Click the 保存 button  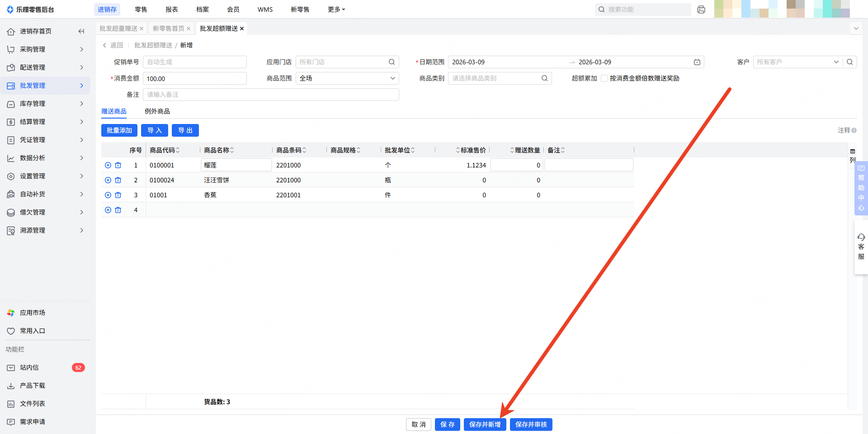448,424
